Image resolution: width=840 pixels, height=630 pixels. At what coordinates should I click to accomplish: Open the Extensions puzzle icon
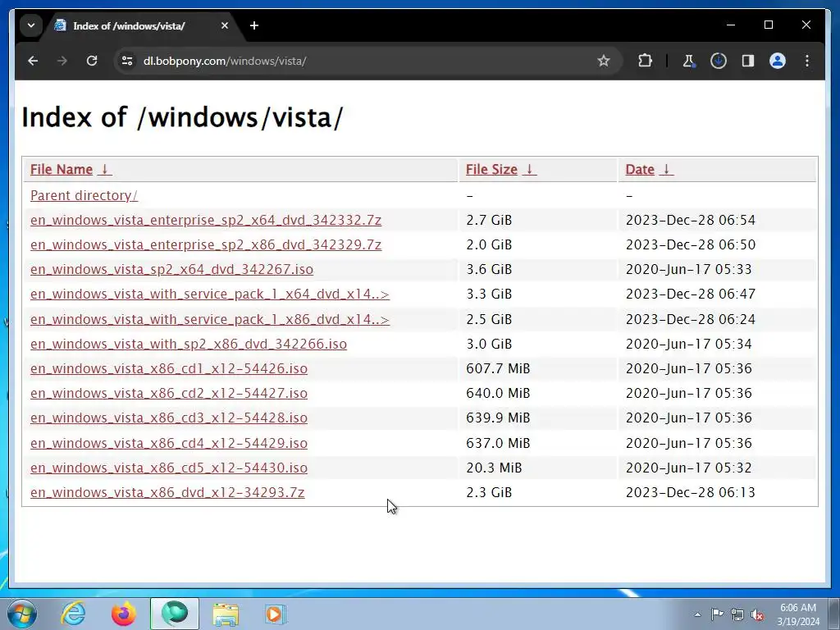tap(645, 61)
